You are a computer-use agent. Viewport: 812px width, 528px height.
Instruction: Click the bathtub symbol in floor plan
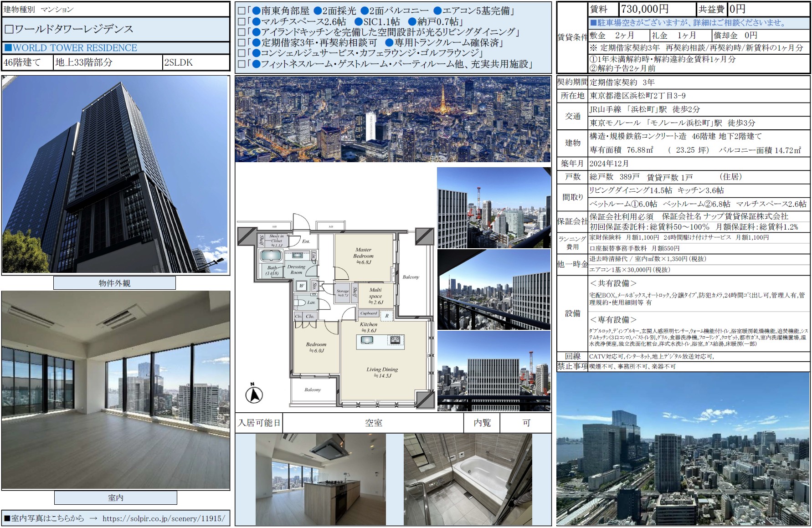272,256
